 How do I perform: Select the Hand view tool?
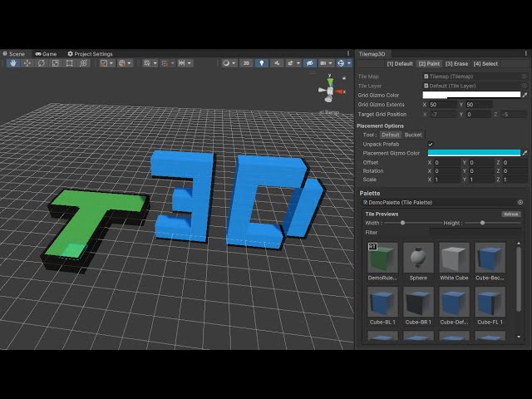point(13,63)
